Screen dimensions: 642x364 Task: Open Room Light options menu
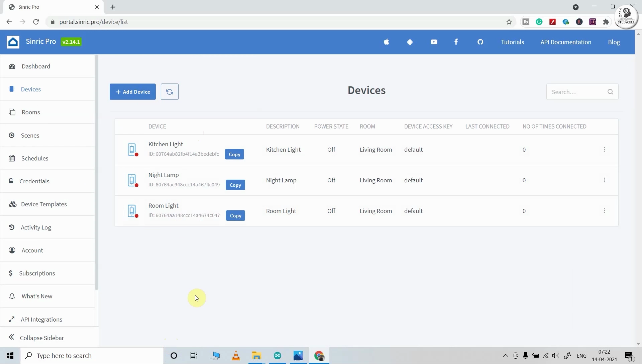coord(605,211)
